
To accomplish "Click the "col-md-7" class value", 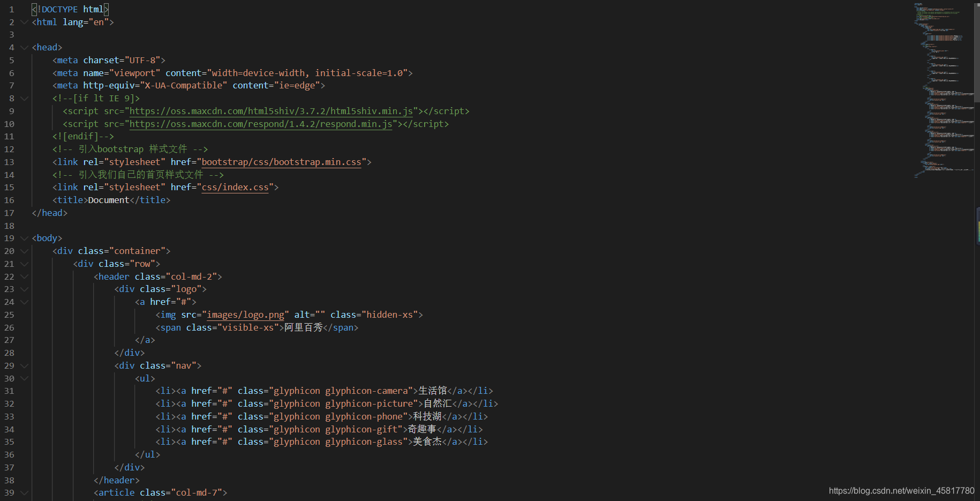I will [197, 492].
